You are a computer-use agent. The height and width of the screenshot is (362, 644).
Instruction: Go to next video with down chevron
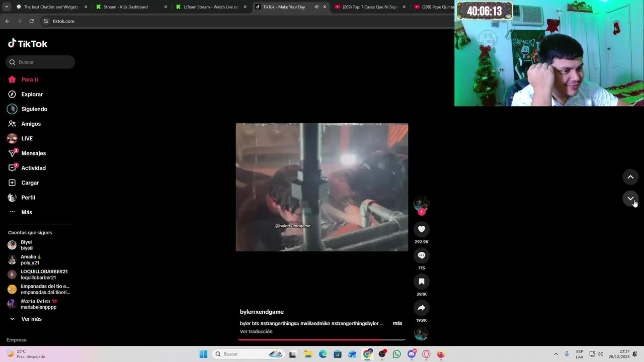coord(630,199)
